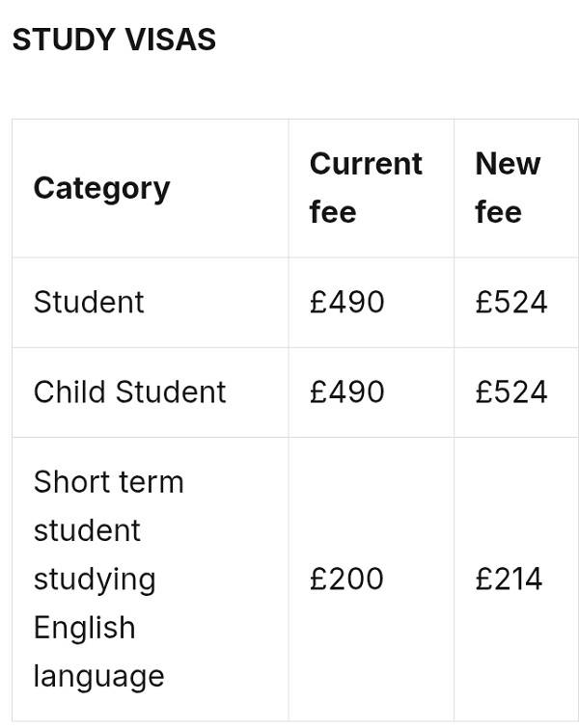This screenshot has height=728, width=579.
Task: Click the Current fee column header
Action: point(366,188)
